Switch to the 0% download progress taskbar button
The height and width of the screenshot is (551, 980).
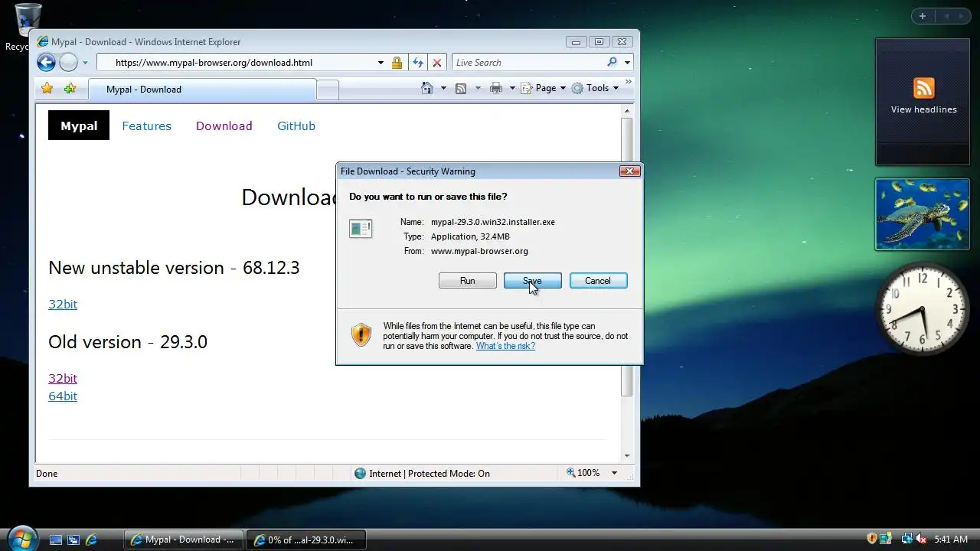point(306,540)
